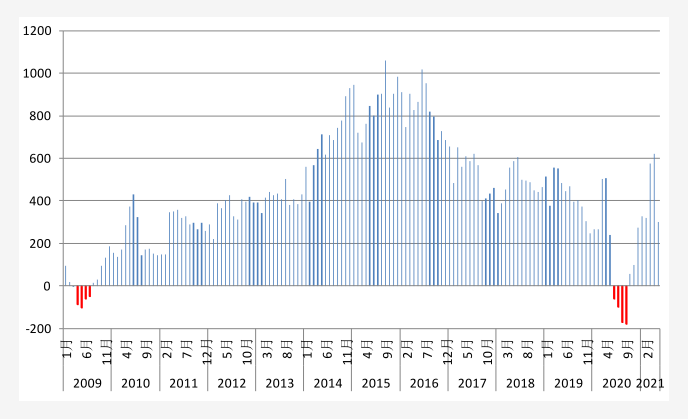Select the 2018 year label
Image resolution: width=688 pixels, height=419 pixels.
click(x=520, y=383)
